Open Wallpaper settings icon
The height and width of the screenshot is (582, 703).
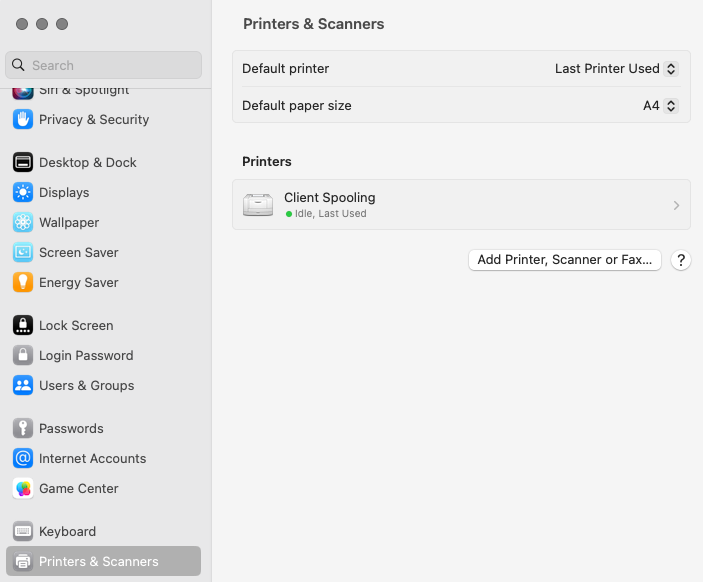23,222
